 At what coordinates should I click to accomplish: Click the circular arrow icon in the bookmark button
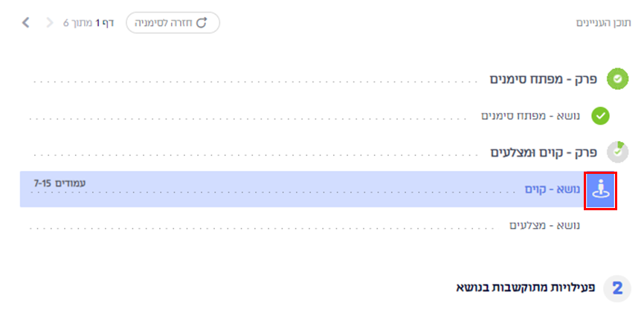201,23
